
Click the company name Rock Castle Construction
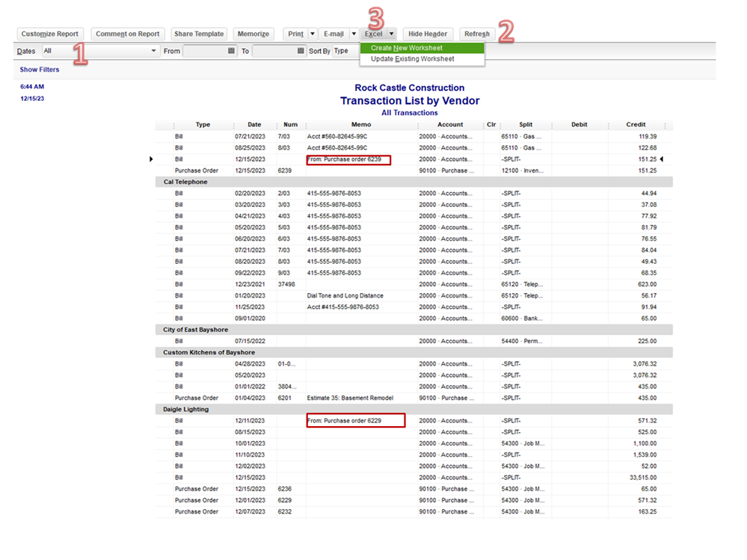click(x=409, y=88)
